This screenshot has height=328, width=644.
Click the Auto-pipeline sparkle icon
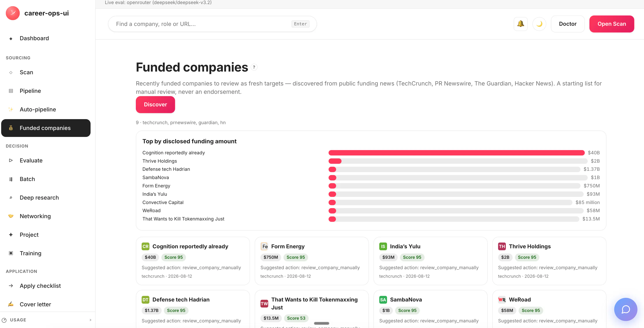coord(11,109)
